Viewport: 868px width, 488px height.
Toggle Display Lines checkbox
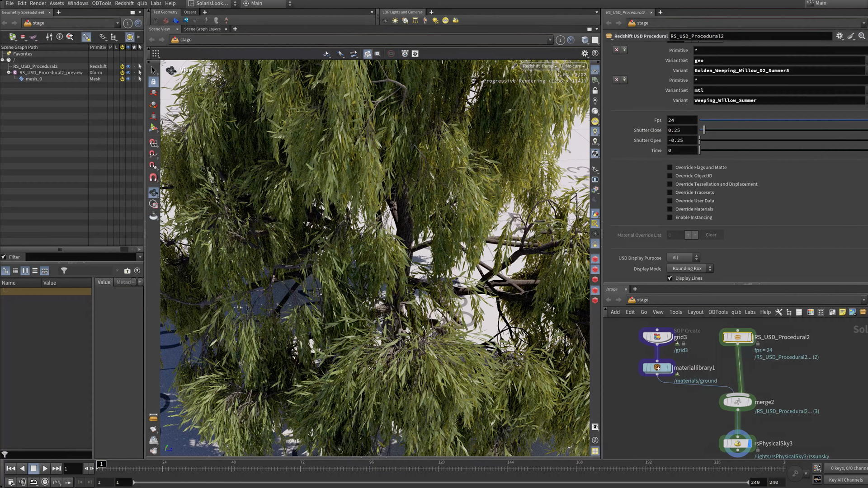(x=670, y=278)
